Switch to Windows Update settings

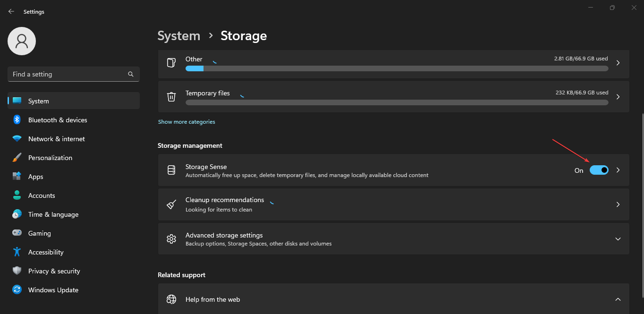coord(53,289)
